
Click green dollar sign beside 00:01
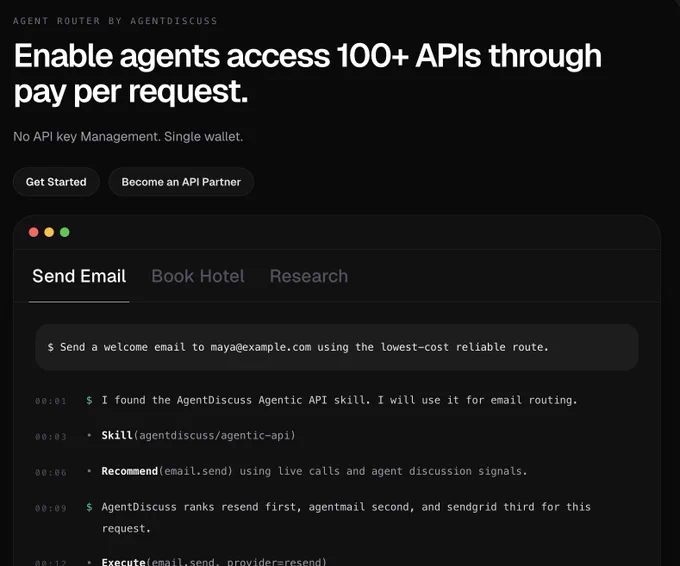89,400
